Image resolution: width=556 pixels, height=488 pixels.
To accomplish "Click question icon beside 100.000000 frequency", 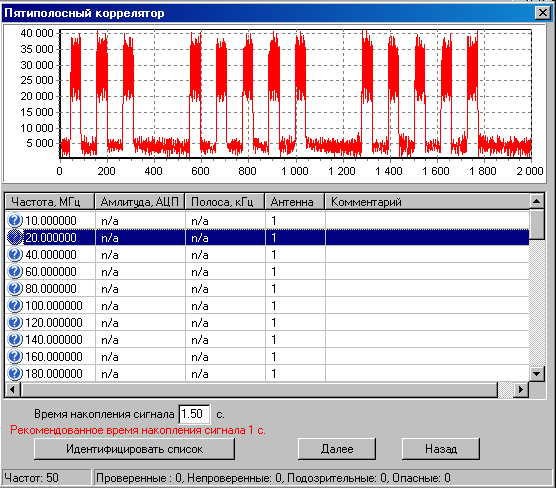I will point(15,305).
